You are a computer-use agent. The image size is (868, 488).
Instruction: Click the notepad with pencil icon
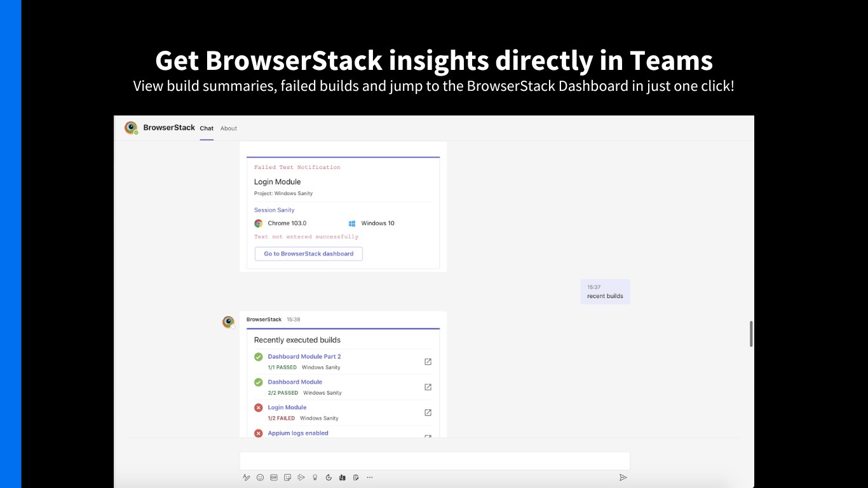[x=356, y=477]
